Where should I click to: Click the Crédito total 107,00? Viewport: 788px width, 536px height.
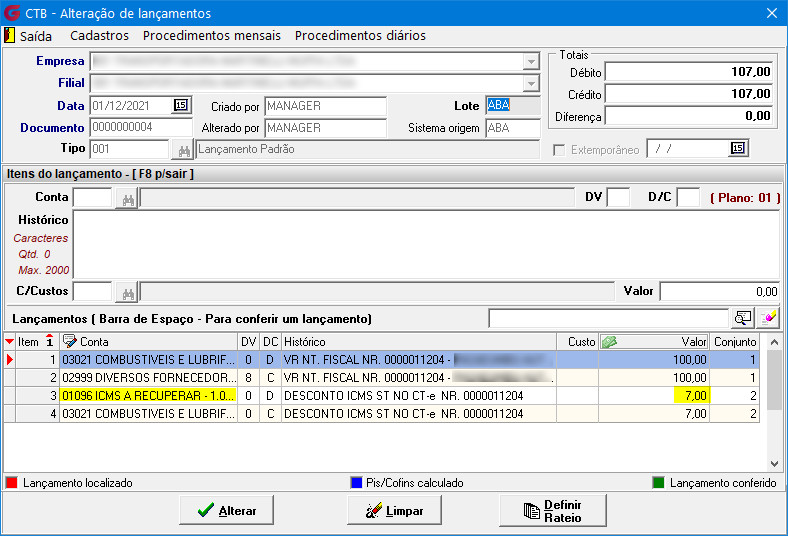pos(689,94)
